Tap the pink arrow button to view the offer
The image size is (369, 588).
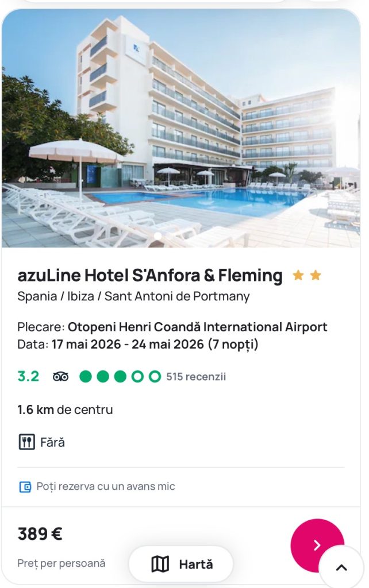(x=317, y=546)
